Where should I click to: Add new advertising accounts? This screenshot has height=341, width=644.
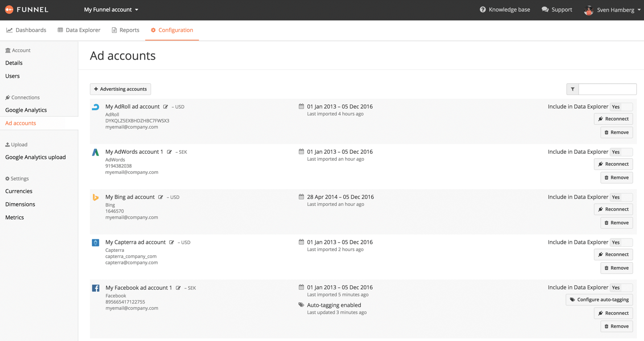pos(120,89)
